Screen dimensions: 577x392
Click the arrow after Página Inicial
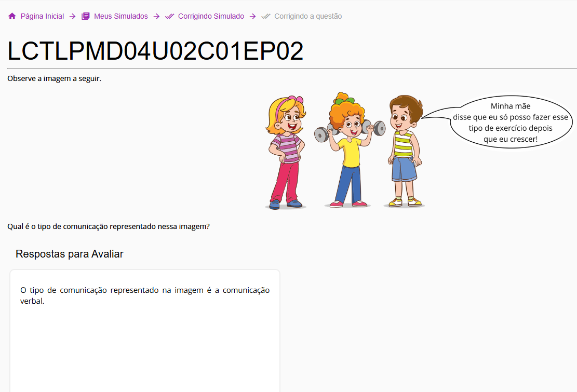(x=72, y=16)
